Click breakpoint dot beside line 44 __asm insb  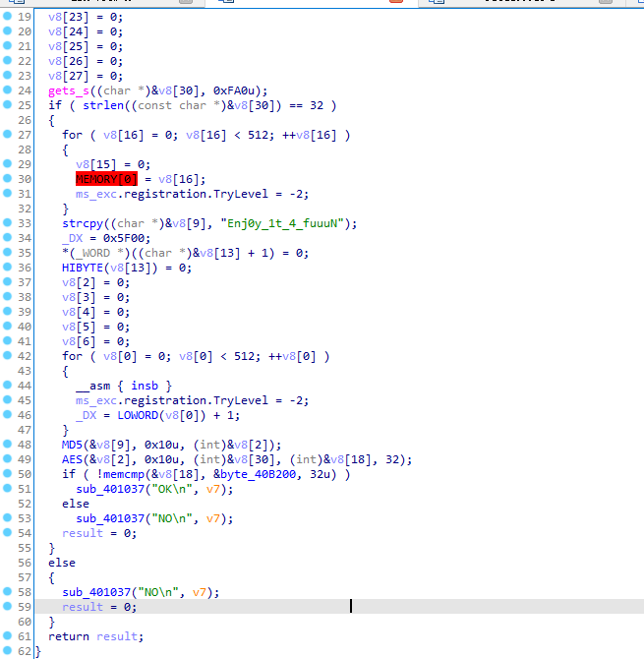point(8,386)
